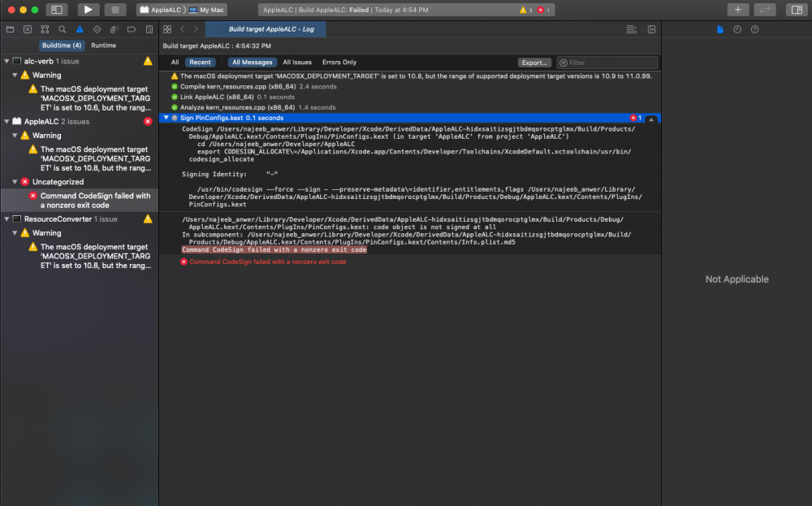This screenshot has width=812, height=506.
Task: Toggle the inspectors panel button
Action: (797, 9)
